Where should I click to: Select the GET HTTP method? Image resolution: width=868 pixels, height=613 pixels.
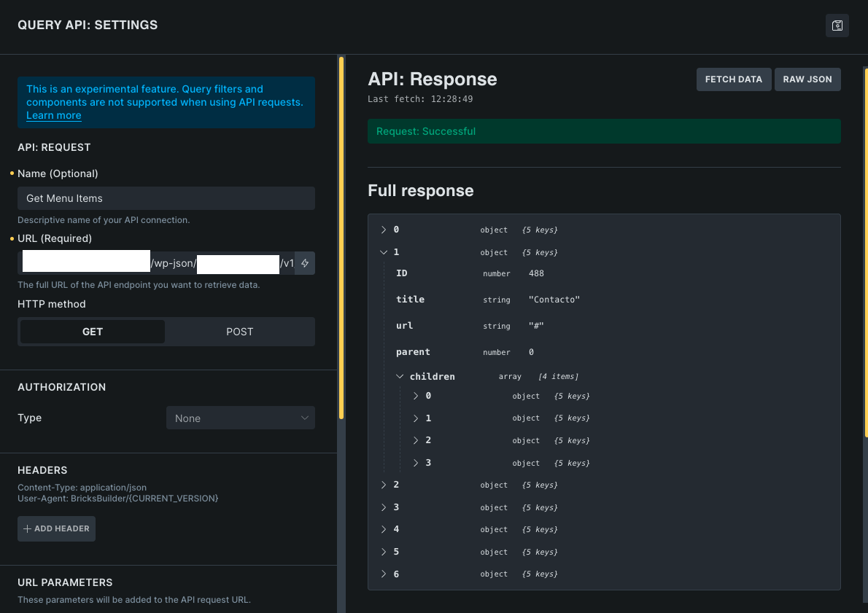pyautogui.click(x=93, y=332)
